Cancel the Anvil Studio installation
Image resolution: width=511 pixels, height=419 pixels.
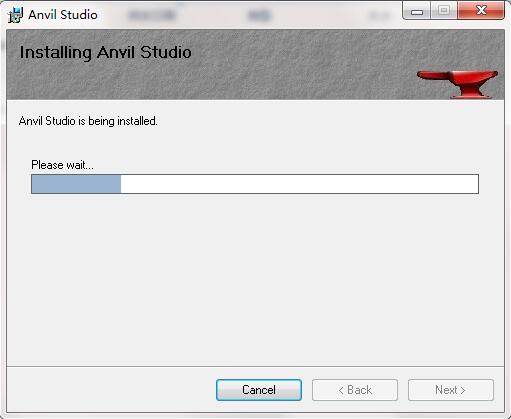pyautogui.click(x=259, y=390)
